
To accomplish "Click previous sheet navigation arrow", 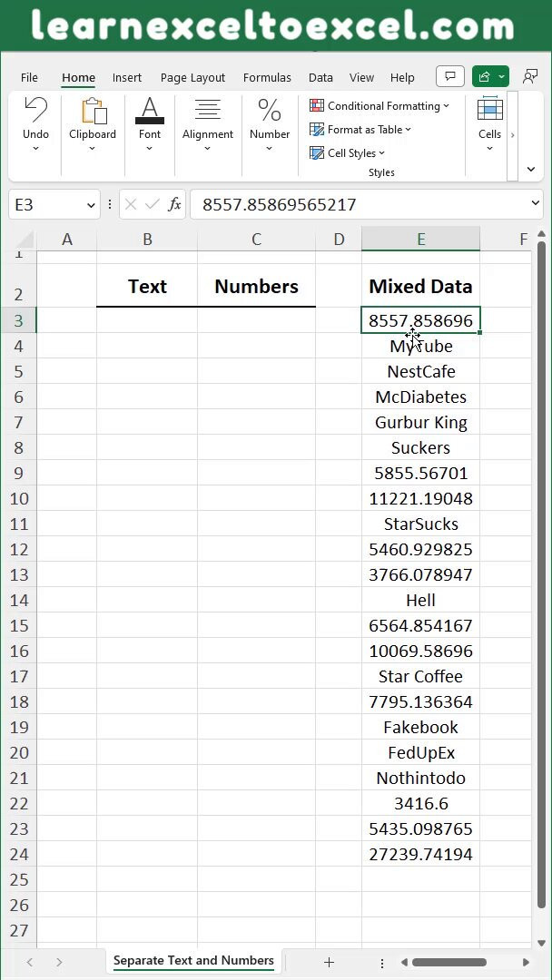I will point(29,962).
